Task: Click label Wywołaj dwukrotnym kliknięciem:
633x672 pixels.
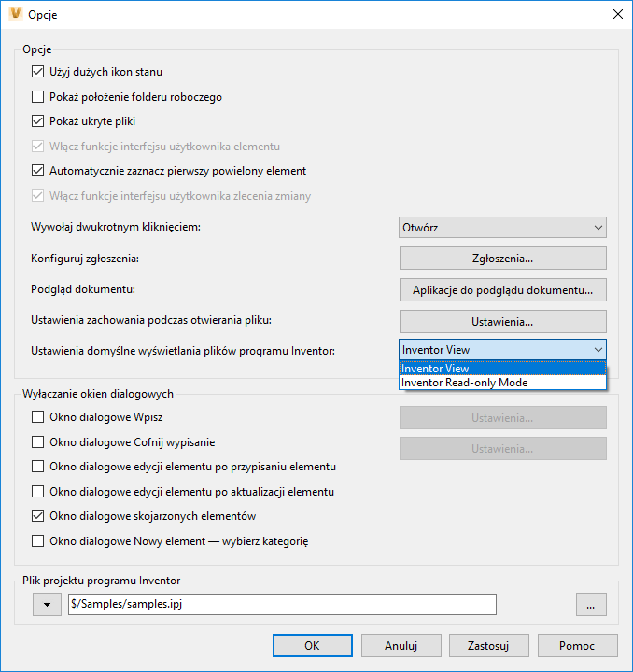Action: pyautogui.click(x=116, y=227)
